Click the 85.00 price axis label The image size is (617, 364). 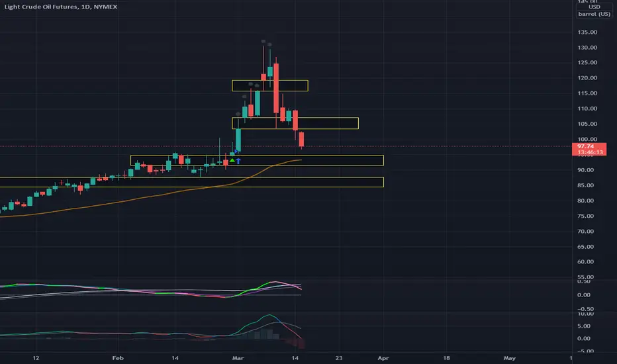point(585,185)
